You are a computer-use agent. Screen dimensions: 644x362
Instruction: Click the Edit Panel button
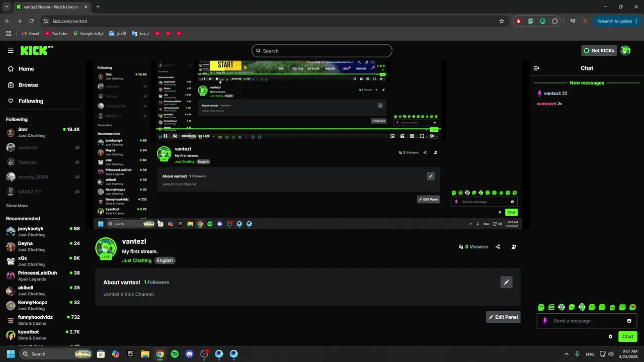[503, 317]
